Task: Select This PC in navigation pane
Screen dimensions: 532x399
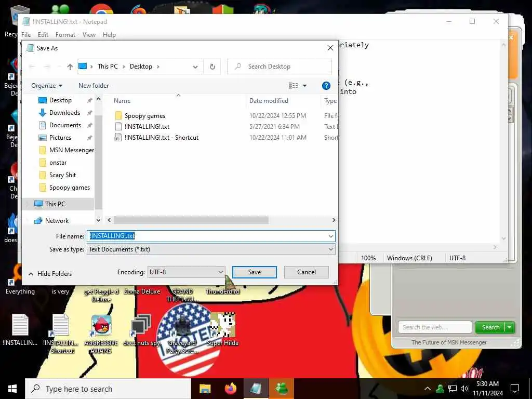Action: tap(55, 204)
